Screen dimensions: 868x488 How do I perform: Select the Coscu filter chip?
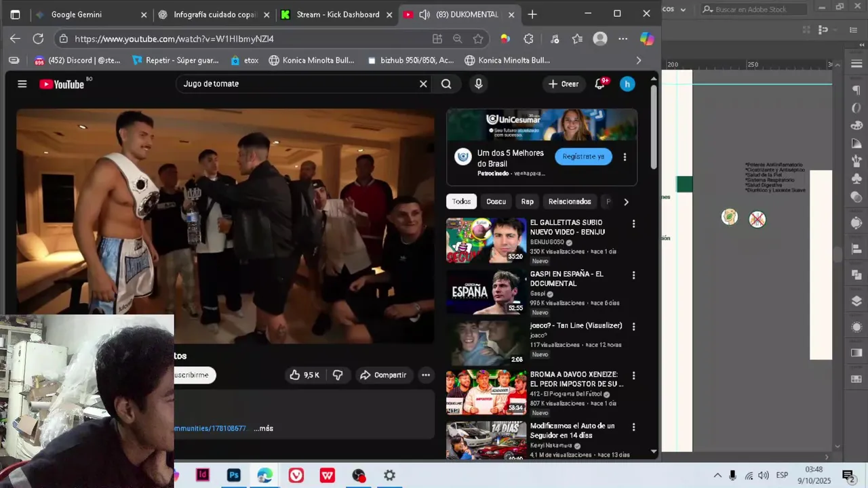point(496,201)
